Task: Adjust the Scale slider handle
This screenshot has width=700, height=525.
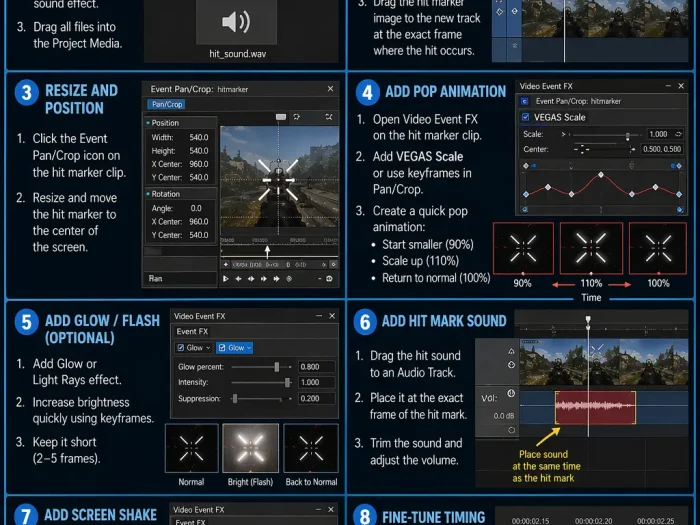Action: coord(628,135)
